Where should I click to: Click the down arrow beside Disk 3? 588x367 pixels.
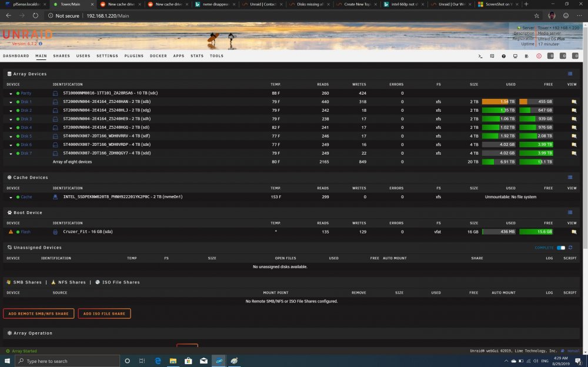pos(11,119)
